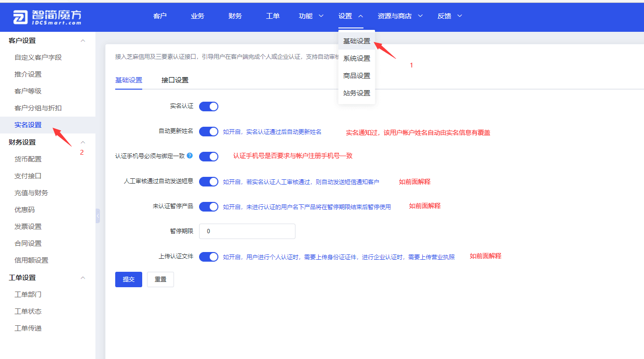Open the 工单 top menu
This screenshot has height=359, width=644.
pos(273,16)
